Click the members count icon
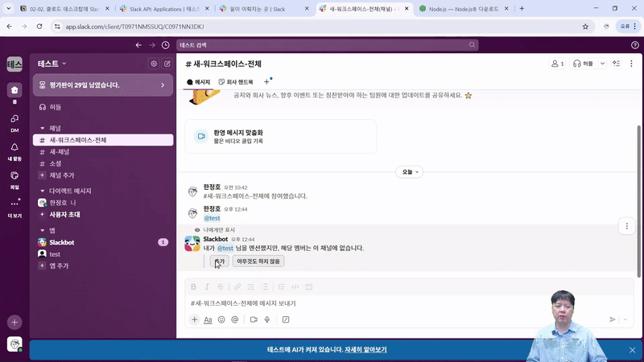This screenshot has height=362, width=644. [557, 64]
